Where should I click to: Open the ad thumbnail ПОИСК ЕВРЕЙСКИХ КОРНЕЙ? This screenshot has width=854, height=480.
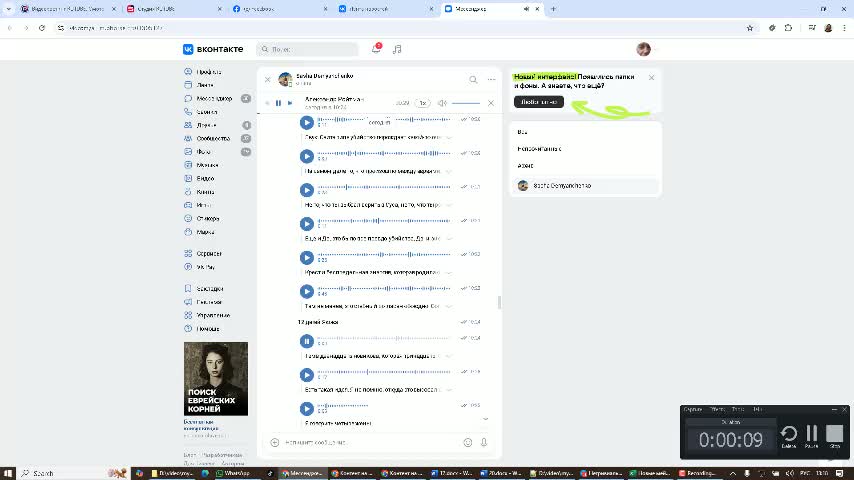point(216,379)
